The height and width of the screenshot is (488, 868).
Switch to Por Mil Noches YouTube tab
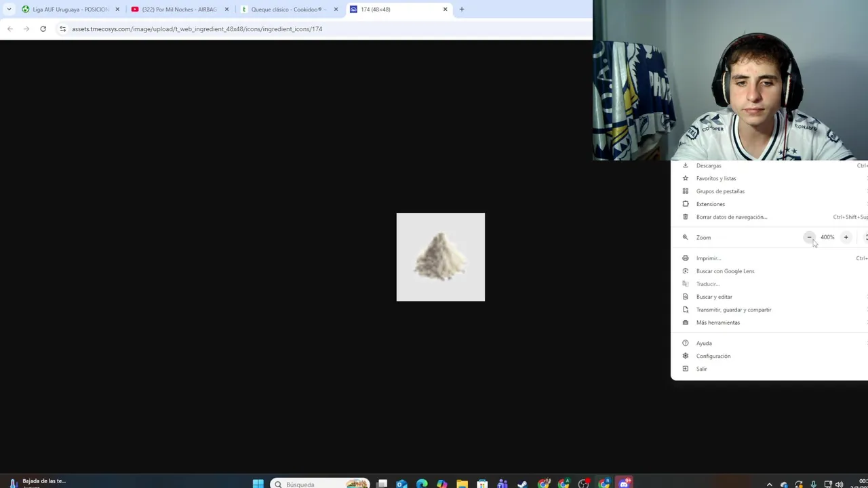click(x=180, y=9)
